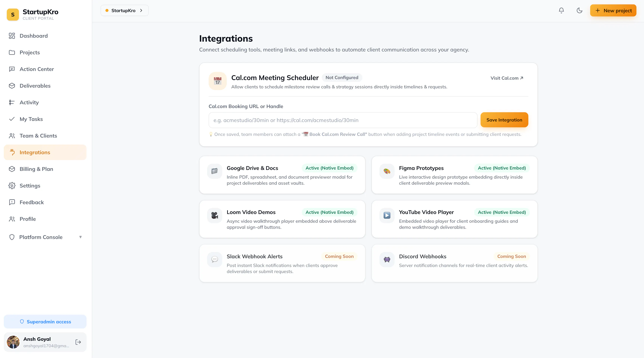The height and width of the screenshot is (358, 644).
Task: Open the StartupKro workspace switcher
Action: pos(125,10)
